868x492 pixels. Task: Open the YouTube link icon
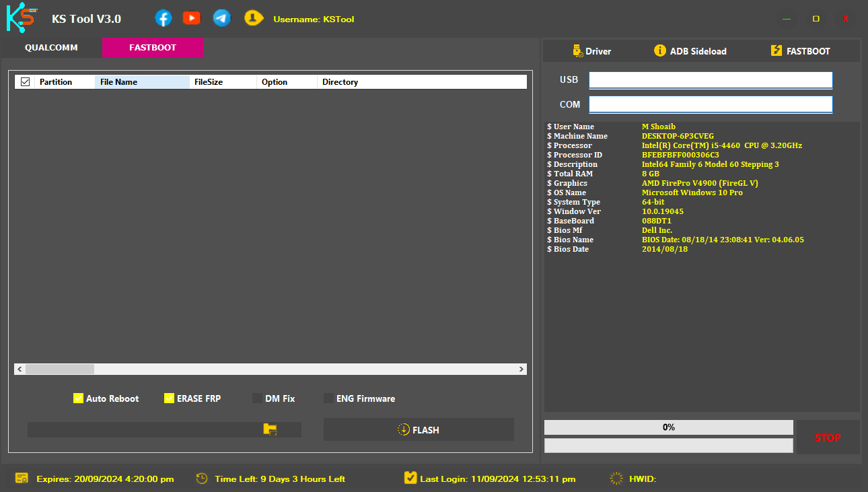[192, 18]
